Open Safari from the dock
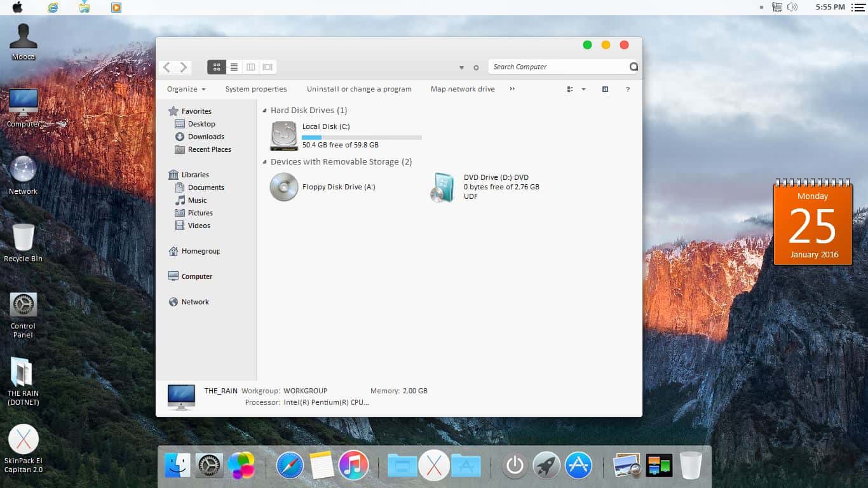 click(290, 465)
